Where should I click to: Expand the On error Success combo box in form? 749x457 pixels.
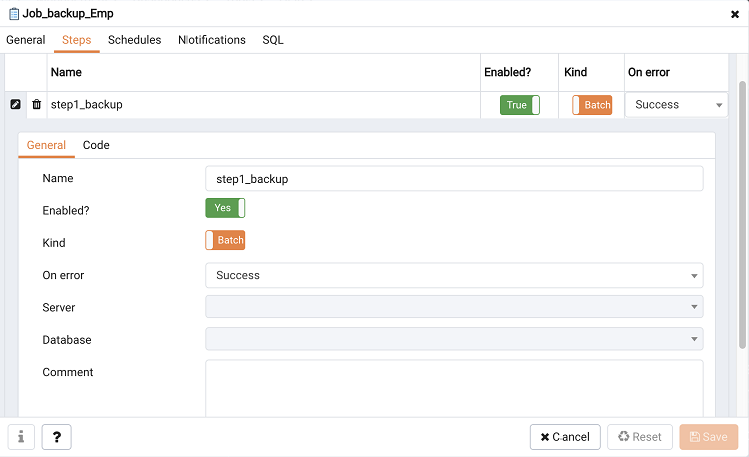[x=454, y=276]
